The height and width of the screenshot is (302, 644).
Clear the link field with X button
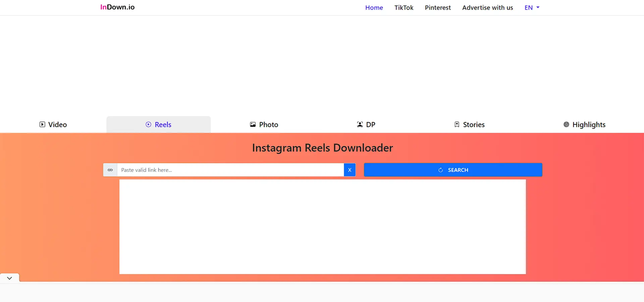coord(350,170)
